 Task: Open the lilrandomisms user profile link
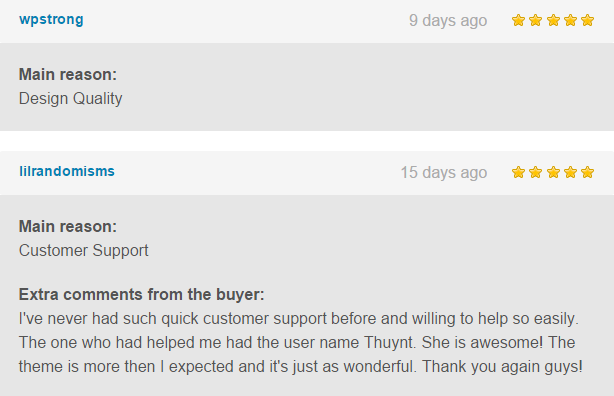point(67,171)
